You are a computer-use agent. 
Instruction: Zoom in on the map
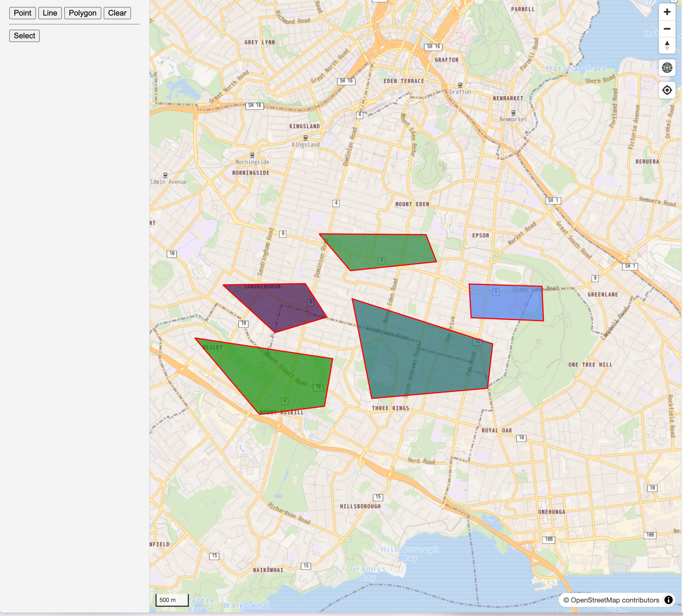coord(667,12)
